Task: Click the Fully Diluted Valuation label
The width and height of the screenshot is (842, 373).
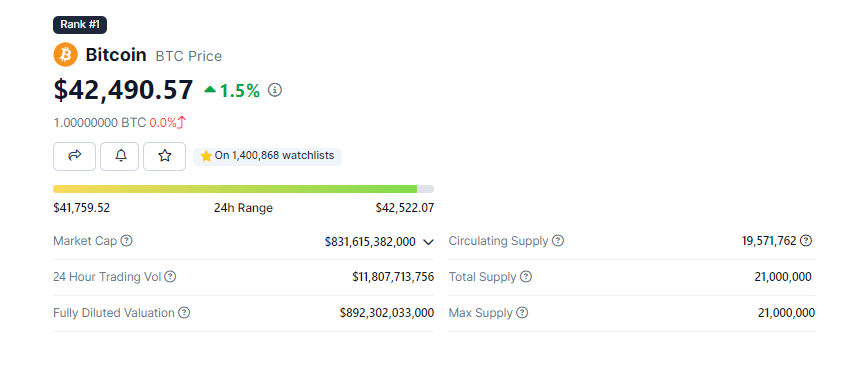Action: coord(114,312)
